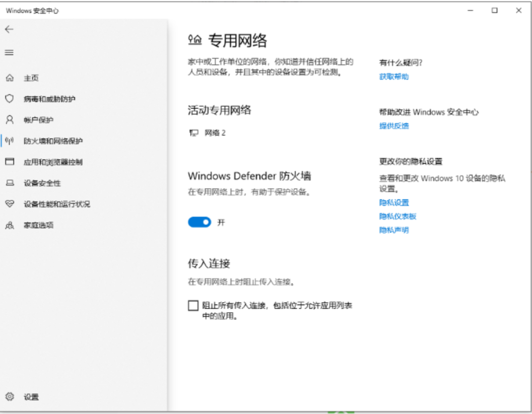Open the 隐私设置 link

click(x=393, y=202)
